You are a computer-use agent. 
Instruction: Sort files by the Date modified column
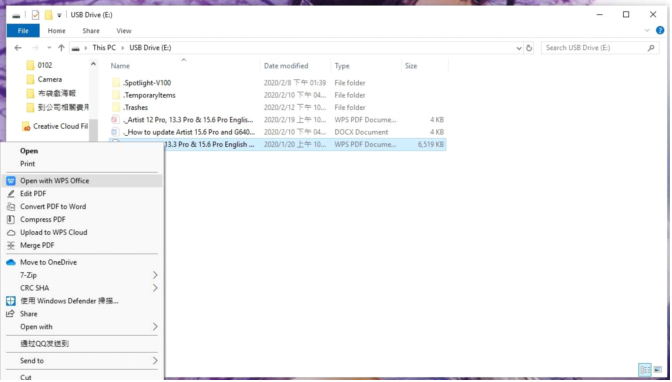(x=286, y=66)
